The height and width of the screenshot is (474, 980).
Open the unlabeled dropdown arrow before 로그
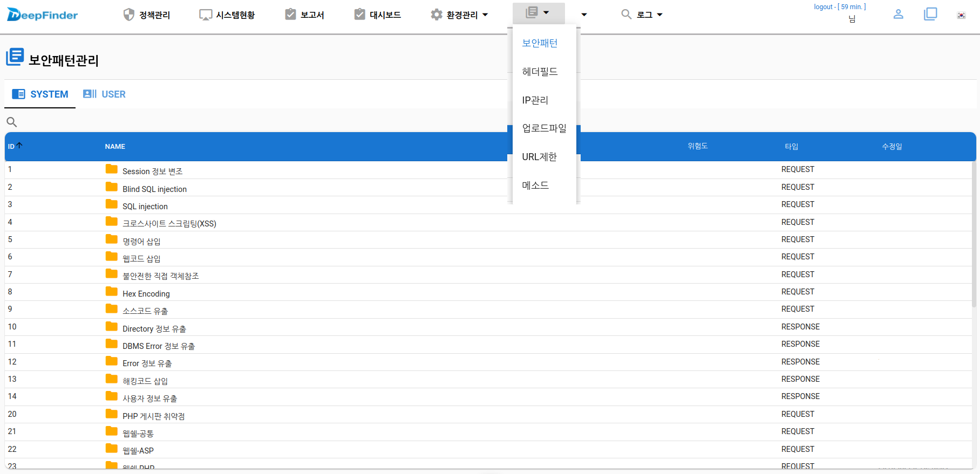coord(584,15)
